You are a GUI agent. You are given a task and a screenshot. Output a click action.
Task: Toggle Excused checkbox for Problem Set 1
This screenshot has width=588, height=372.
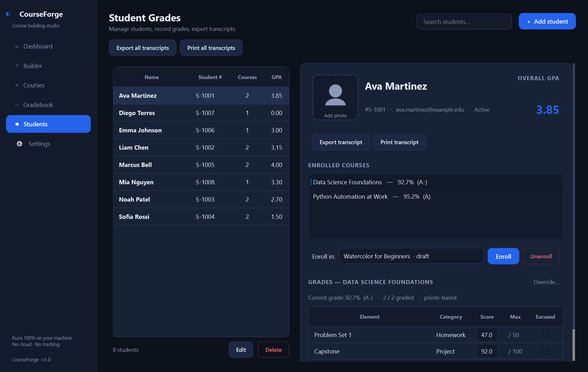pyautogui.click(x=545, y=335)
